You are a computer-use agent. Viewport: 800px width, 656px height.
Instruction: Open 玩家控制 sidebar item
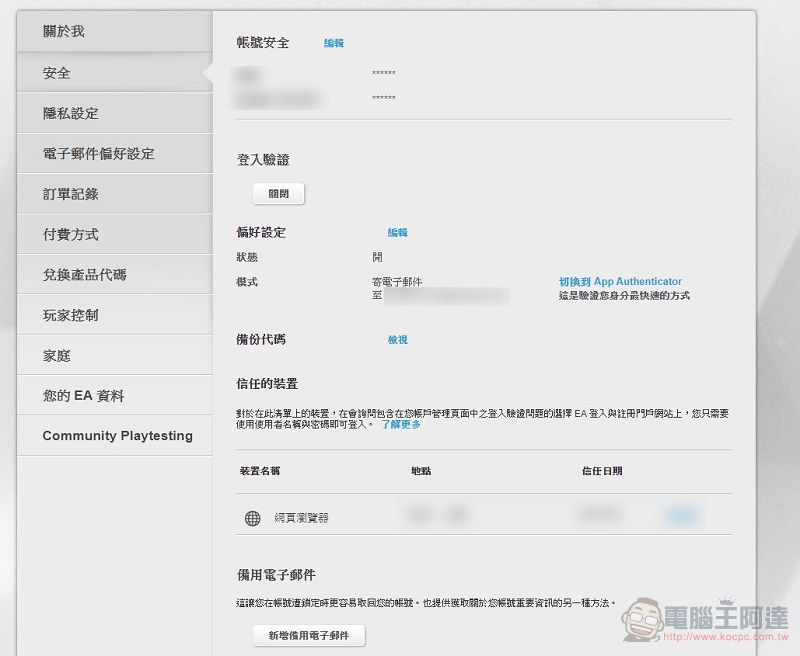click(115, 315)
